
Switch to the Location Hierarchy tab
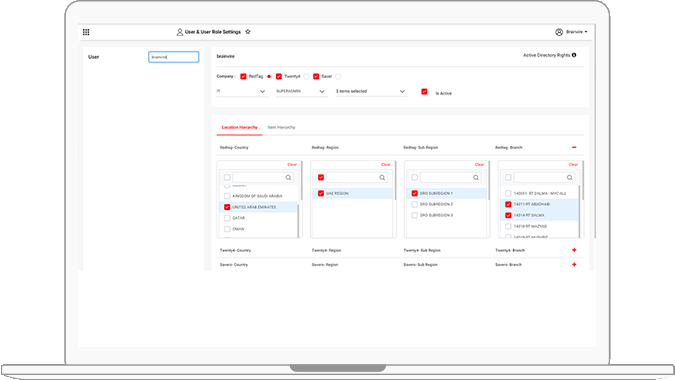pyautogui.click(x=239, y=127)
